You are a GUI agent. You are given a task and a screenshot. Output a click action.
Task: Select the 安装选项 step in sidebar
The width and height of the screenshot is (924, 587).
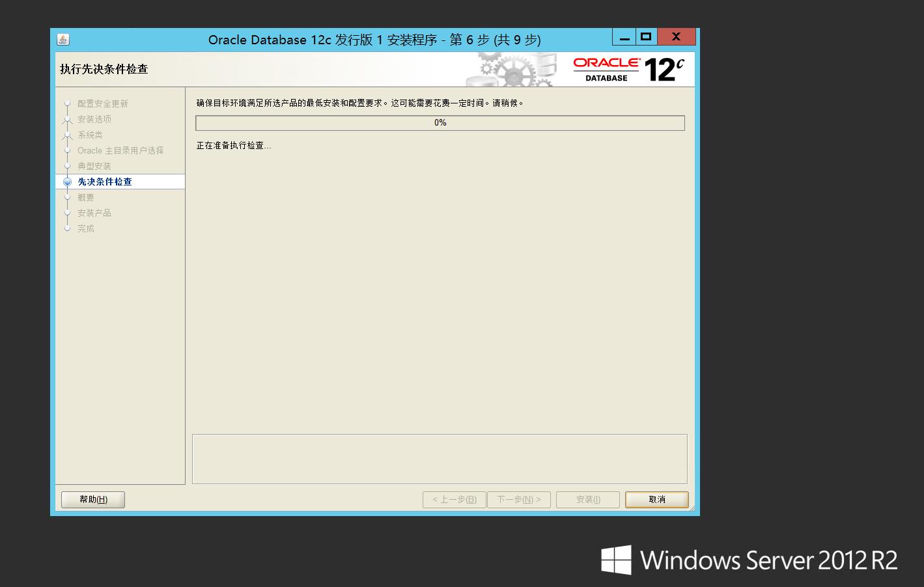[94, 119]
